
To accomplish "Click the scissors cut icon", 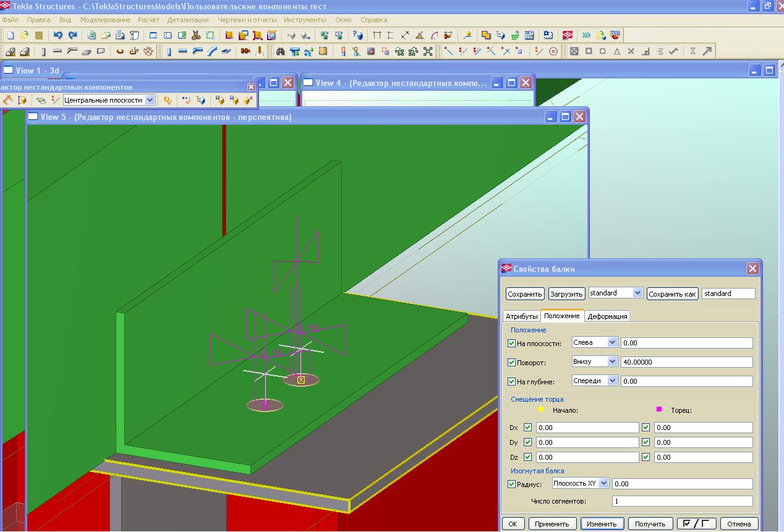I will (x=196, y=35).
